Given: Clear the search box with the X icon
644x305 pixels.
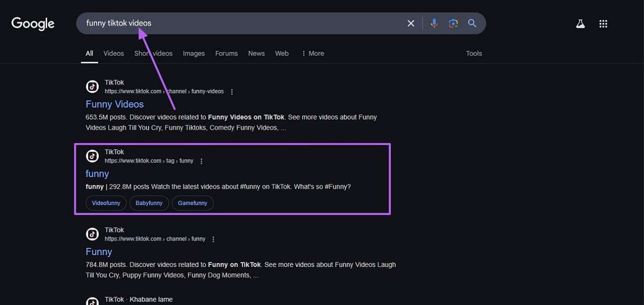Looking at the screenshot, I should [411, 23].
